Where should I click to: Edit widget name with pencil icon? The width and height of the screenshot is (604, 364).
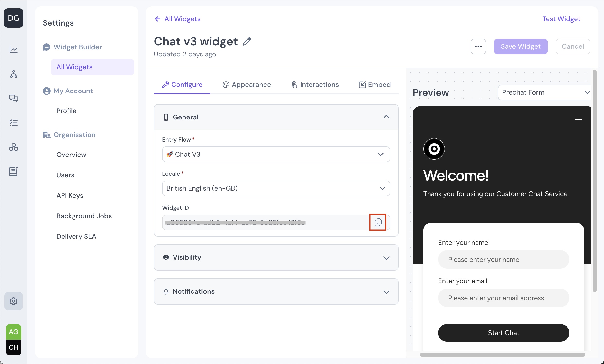tap(247, 41)
